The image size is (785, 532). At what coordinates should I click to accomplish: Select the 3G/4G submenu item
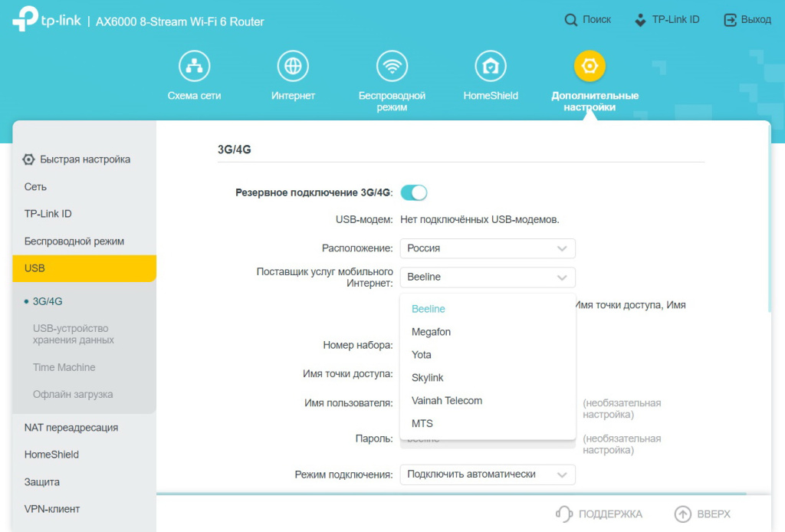[x=48, y=301]
